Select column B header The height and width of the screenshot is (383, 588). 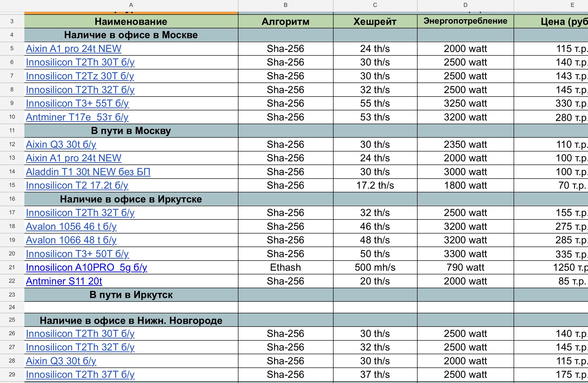pos(286,5)
